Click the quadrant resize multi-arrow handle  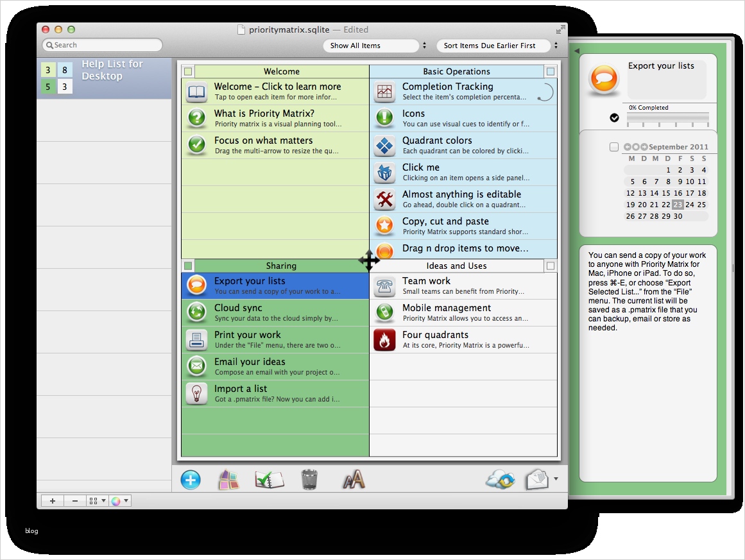pos(369,260)
